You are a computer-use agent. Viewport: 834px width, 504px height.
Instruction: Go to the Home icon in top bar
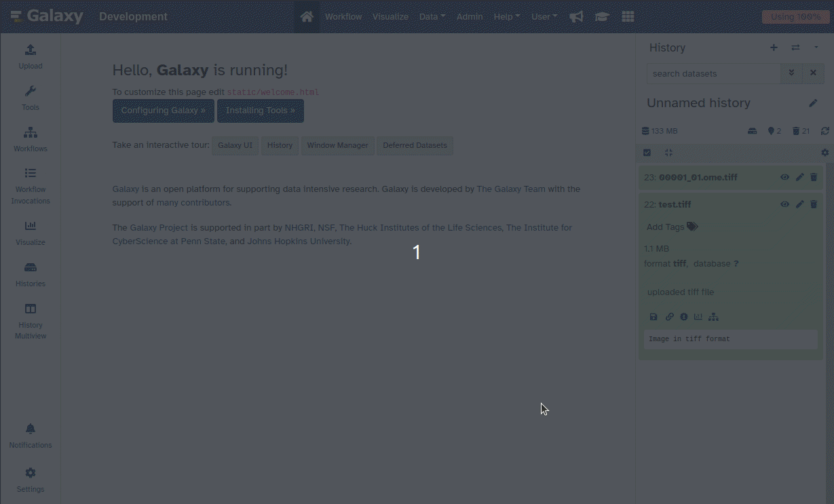307,16
